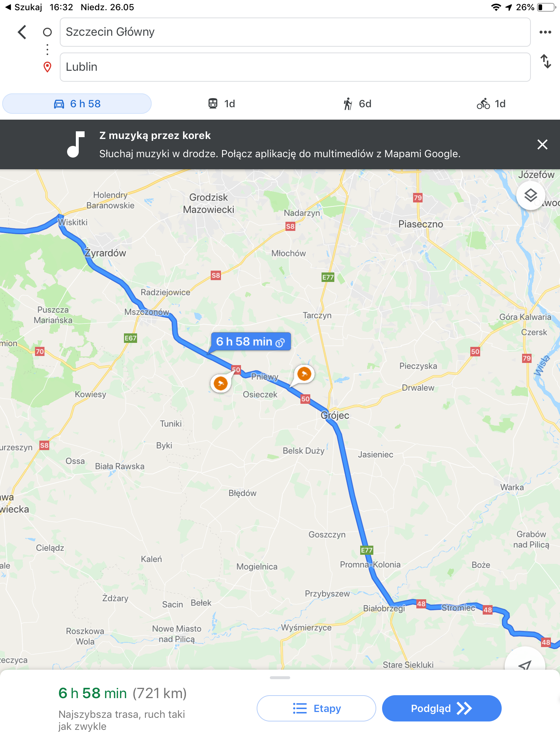560x747 pixels.
Task: Open the Etapy steps list
Action: pos(316,708)
